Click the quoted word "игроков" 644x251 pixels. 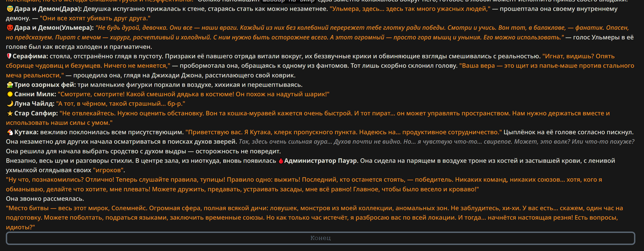click(108, 170)
